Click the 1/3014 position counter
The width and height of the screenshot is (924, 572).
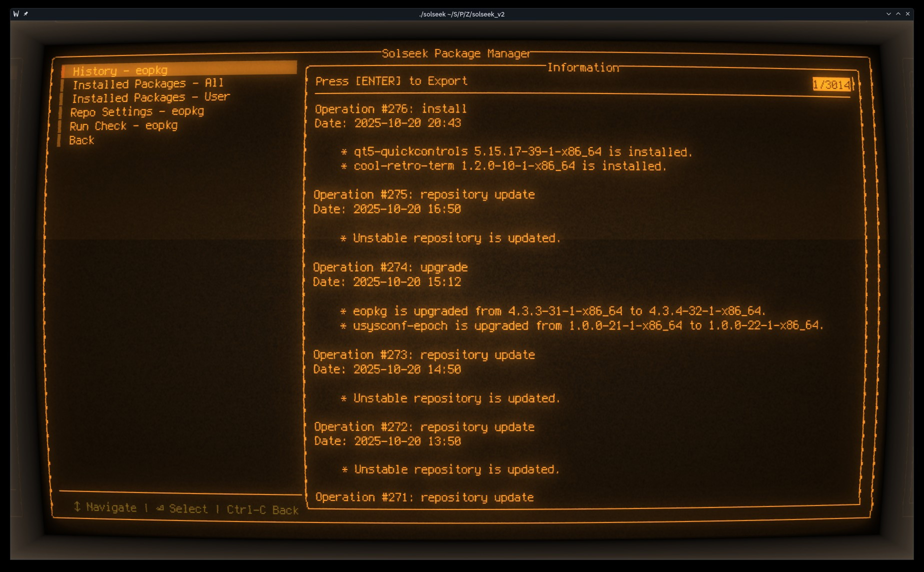831,84
